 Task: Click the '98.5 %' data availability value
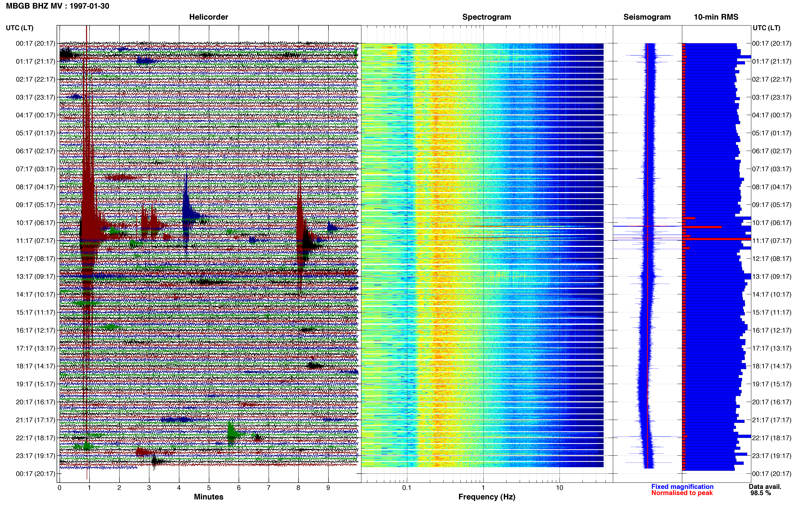(x=761, y=493)
